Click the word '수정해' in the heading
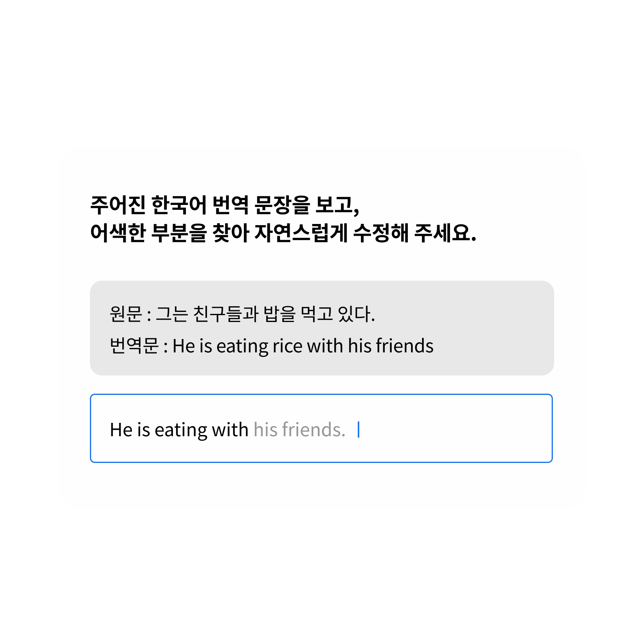This screenshot has height=644, width=644. tap(381, 233)
